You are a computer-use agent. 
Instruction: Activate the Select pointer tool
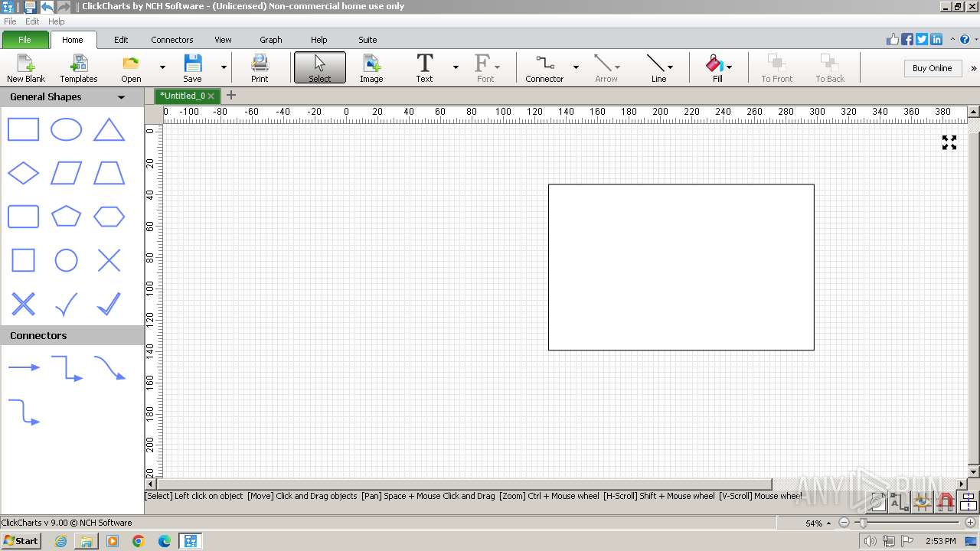320,68
